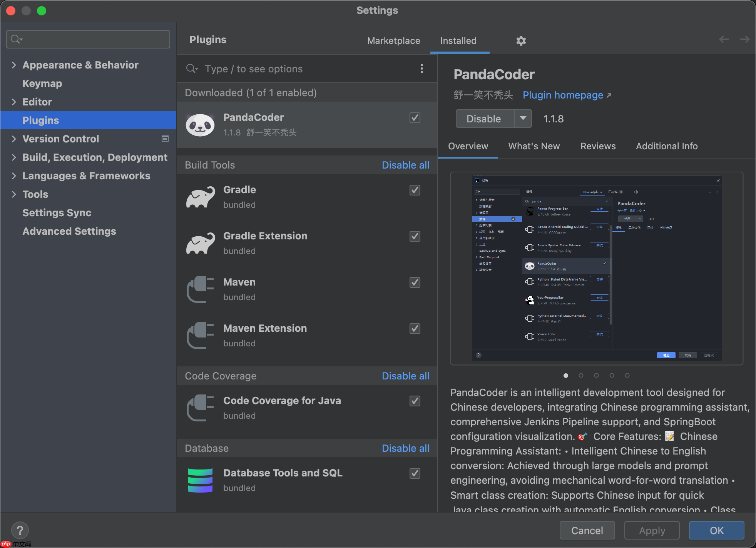Screen dimensions: 756x548
Task: Uncheck the PandaCoder enabled checkbox
Action: 415,118
